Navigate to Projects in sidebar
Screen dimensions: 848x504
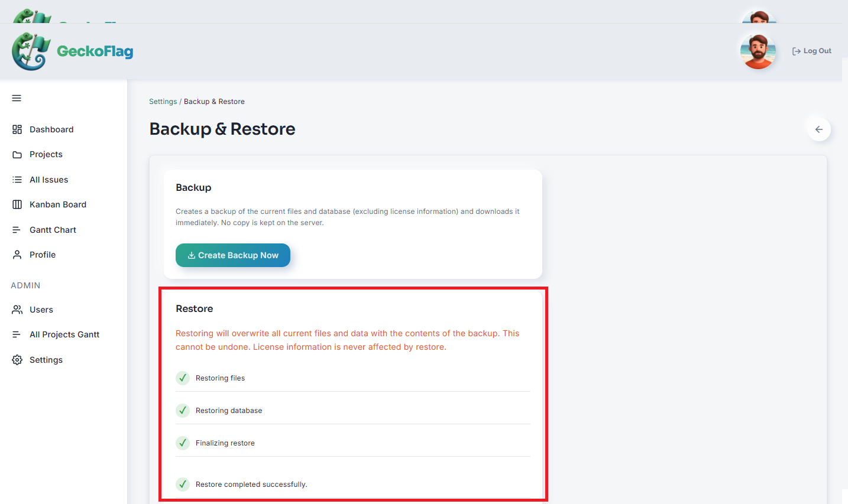point(46,154)
